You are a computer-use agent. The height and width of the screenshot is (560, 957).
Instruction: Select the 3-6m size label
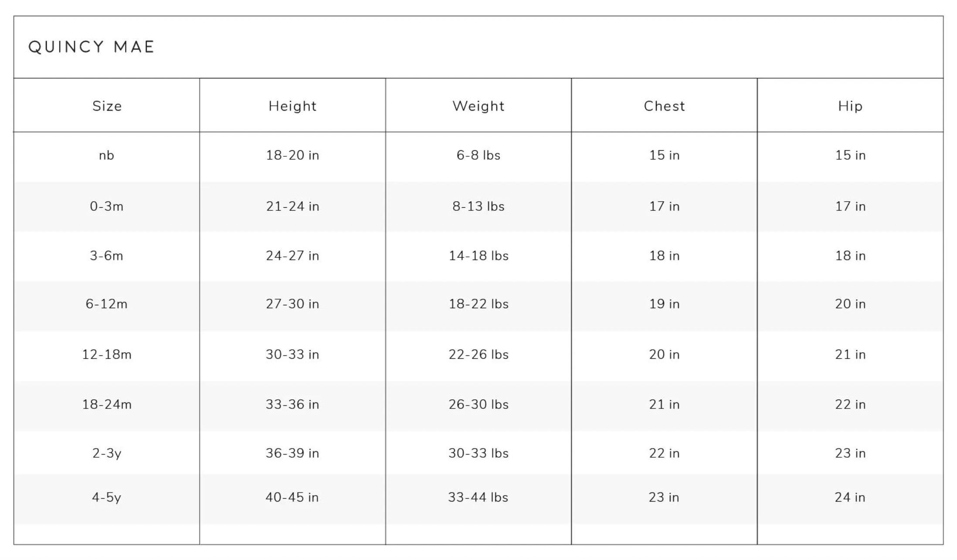pos(107,256)
